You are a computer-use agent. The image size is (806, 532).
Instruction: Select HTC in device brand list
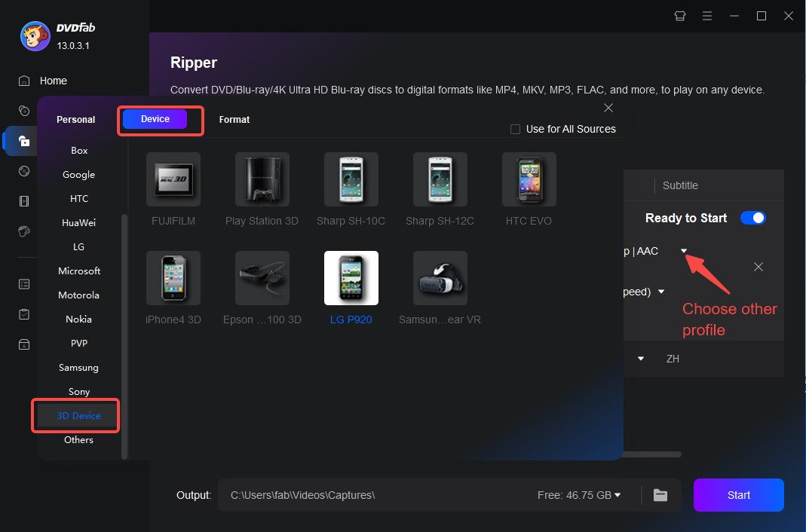click(79, 199)
